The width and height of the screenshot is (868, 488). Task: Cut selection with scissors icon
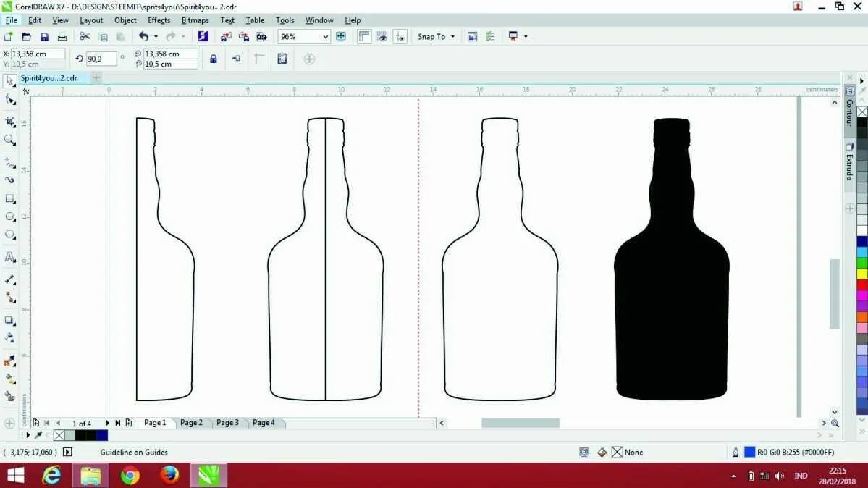[85, 36]
